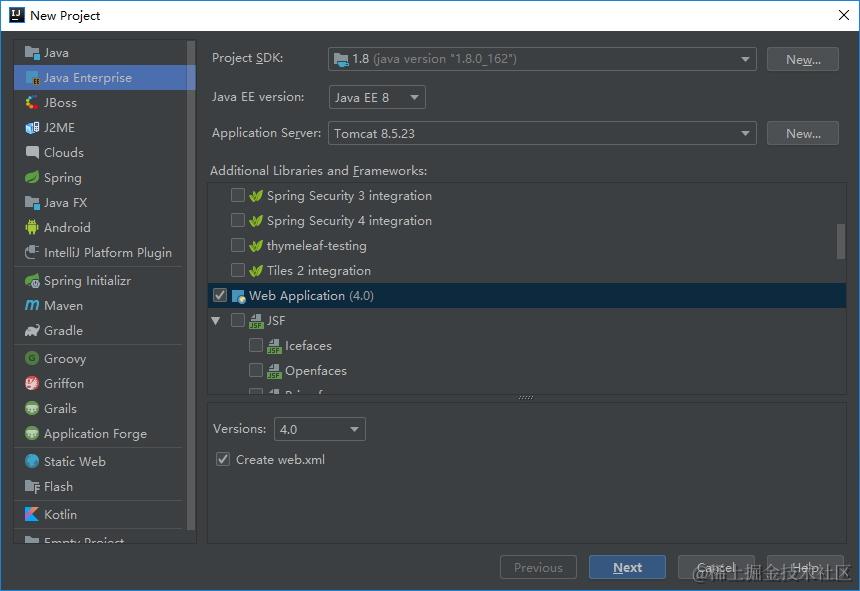Viewport: 860px width, 591px height.
Task: Uncheck Create web.xml option
Action: (223, 459)
